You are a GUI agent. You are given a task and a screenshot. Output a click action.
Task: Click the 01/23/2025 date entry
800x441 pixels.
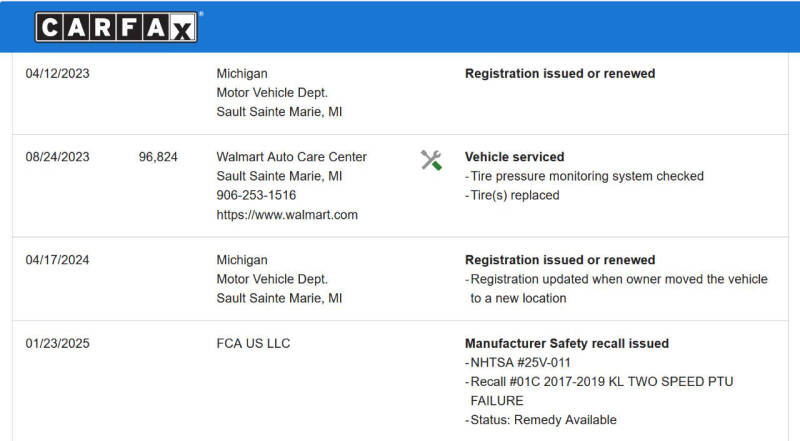pos(57,343)
